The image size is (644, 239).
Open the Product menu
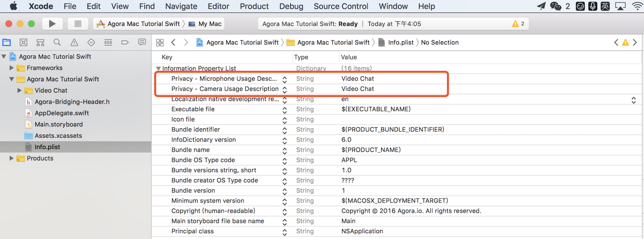(254, 6)
